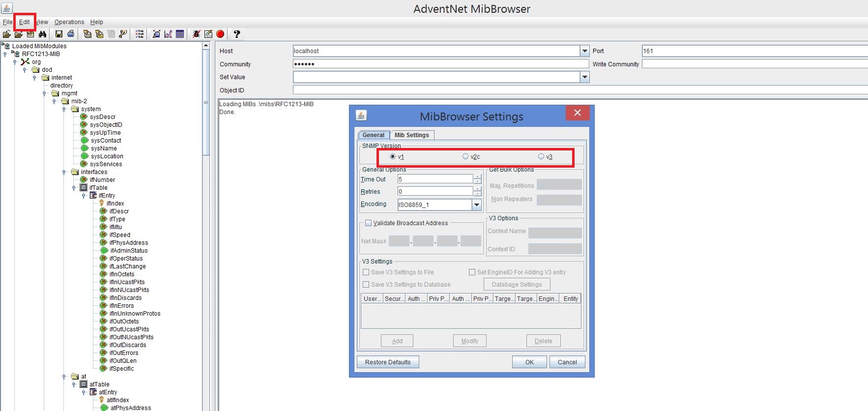Click the Save floppy disk toolbar icon

(x=59, y=34)
